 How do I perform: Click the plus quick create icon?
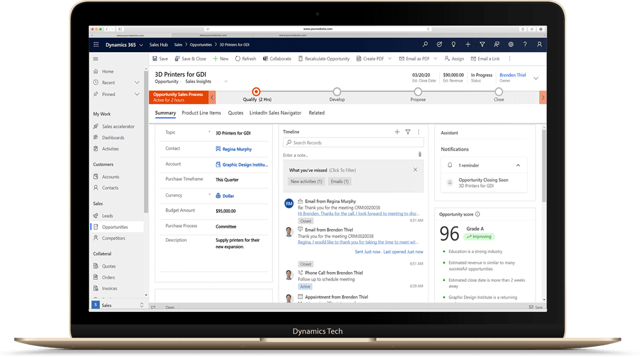pos(468,44)
